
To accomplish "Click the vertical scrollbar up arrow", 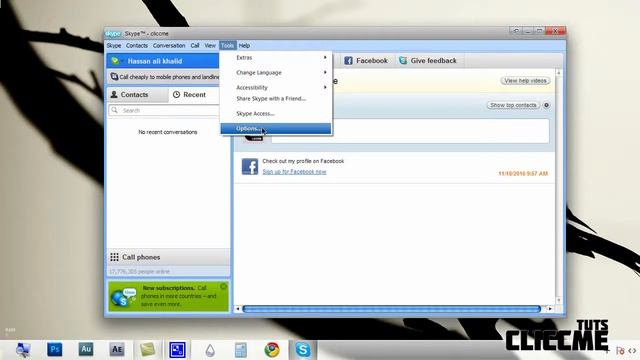I will [559, 73].
